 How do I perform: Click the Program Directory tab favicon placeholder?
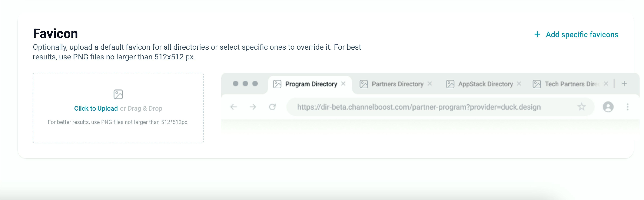pyautogui.click(x=277, y=84)
